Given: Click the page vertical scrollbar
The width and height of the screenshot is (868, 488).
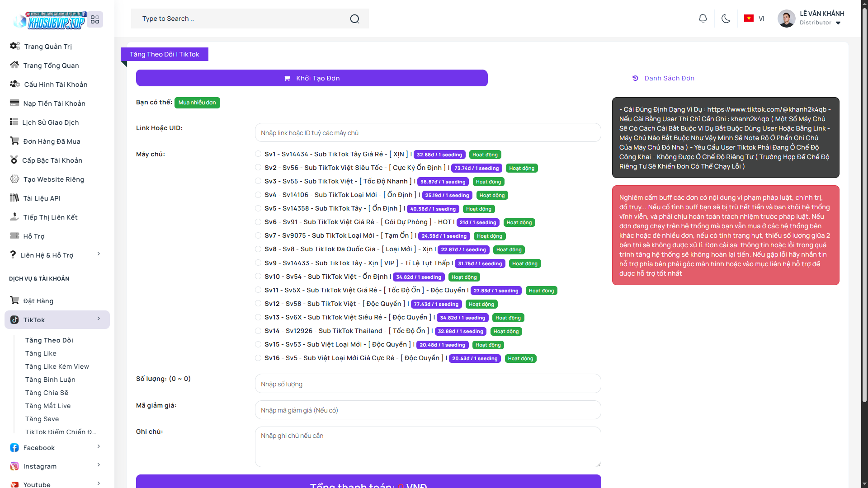Looking at the screenshot, I should click(x=864, y=203).
